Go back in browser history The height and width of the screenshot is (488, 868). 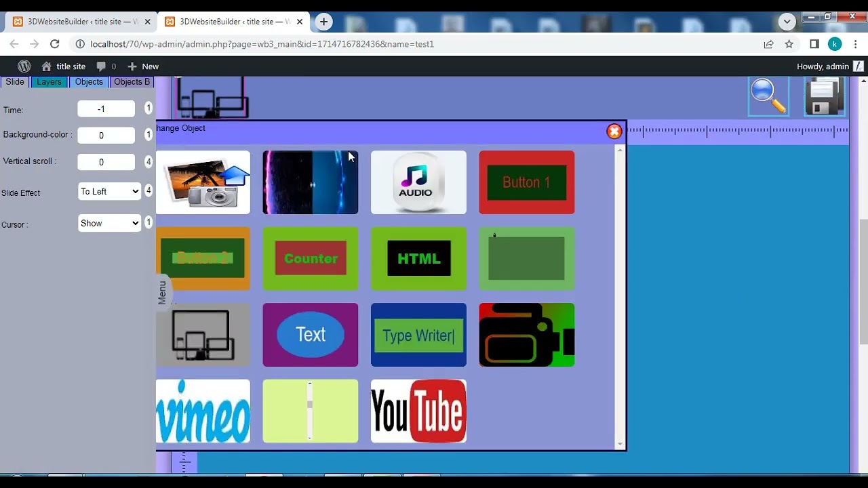pyautogui.click(x=14, y=44)
